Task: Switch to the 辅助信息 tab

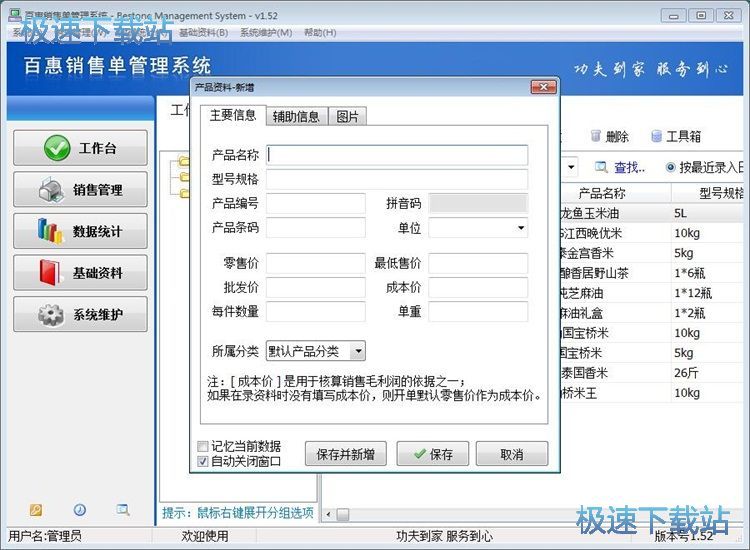Action: tap(296, 116)
